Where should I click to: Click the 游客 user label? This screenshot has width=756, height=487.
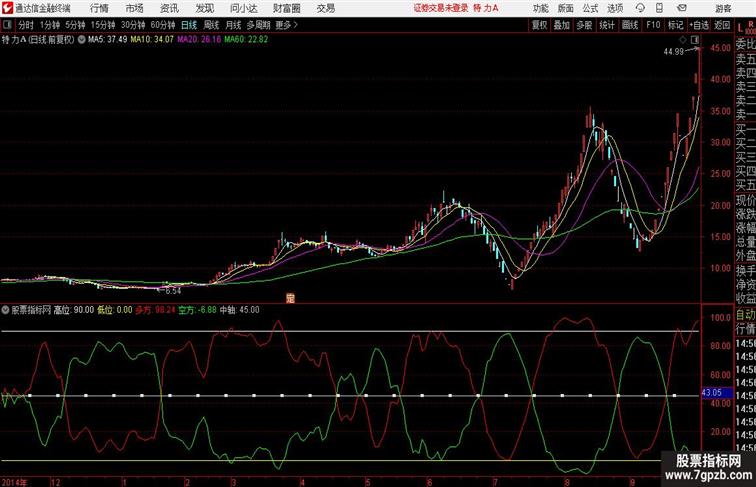coord(723,8)
